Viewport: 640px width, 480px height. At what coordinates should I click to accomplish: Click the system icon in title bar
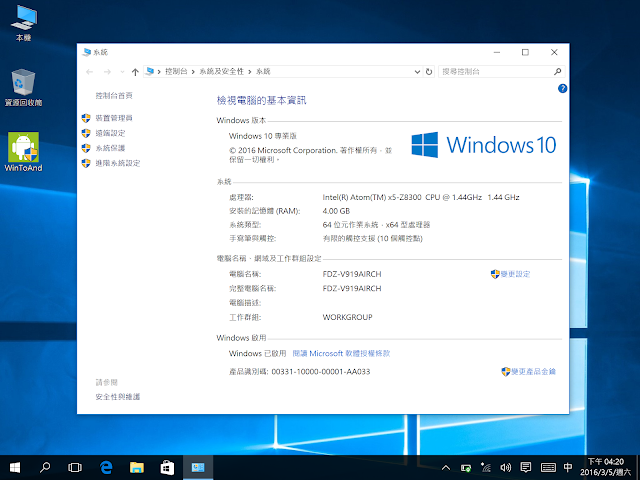(87, 52)
